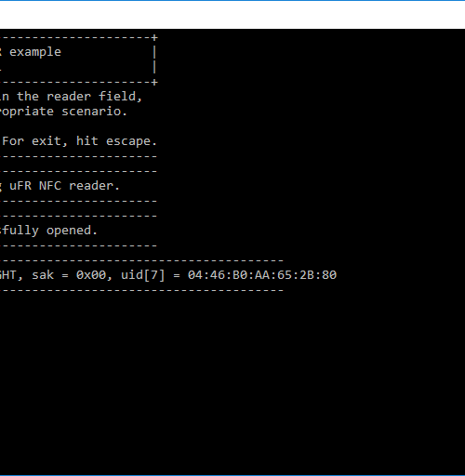The image size is (465, 476).
Task: Click the "sak" label in the card line
Action: pos(43,275)
